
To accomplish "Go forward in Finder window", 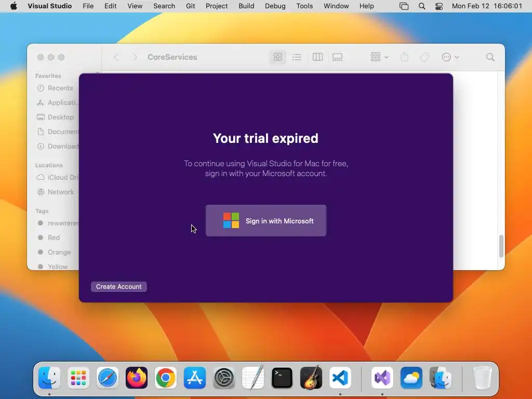I will pos(135,57).
